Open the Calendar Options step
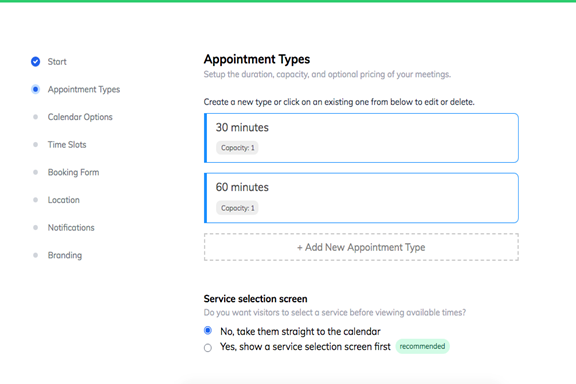This screenshot has height=384, width=576. (80, 117)
